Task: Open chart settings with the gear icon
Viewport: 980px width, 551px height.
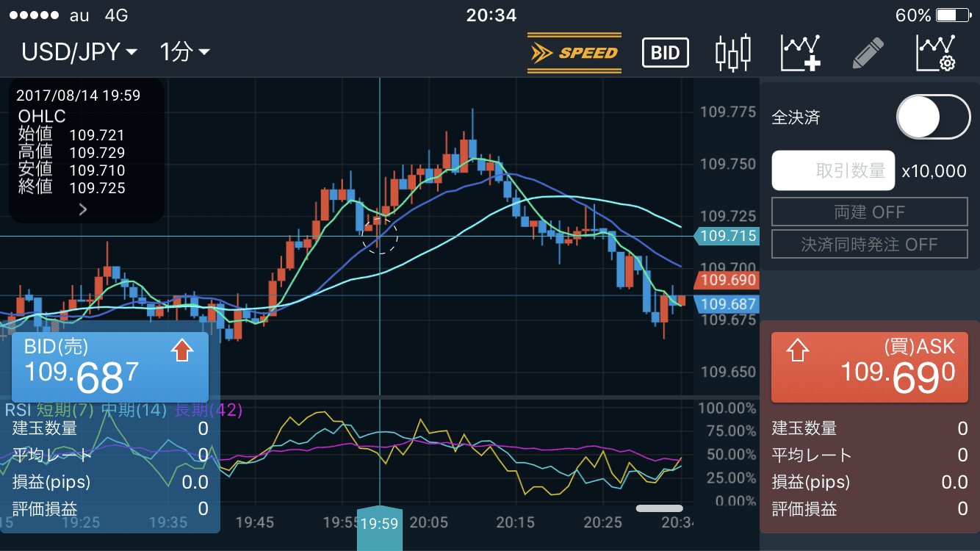Action: [x=936, y=53]
